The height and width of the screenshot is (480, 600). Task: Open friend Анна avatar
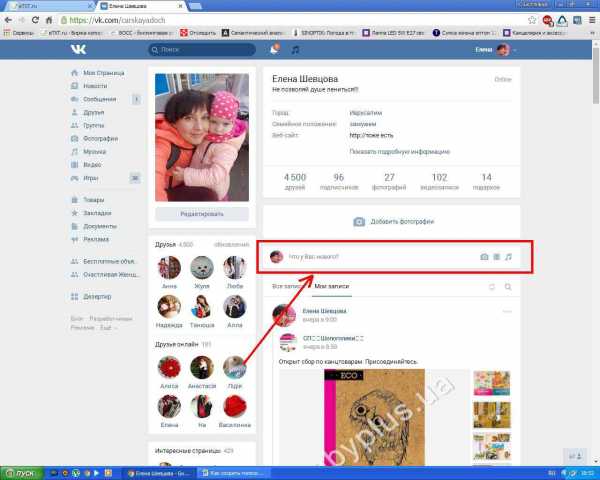169,267
